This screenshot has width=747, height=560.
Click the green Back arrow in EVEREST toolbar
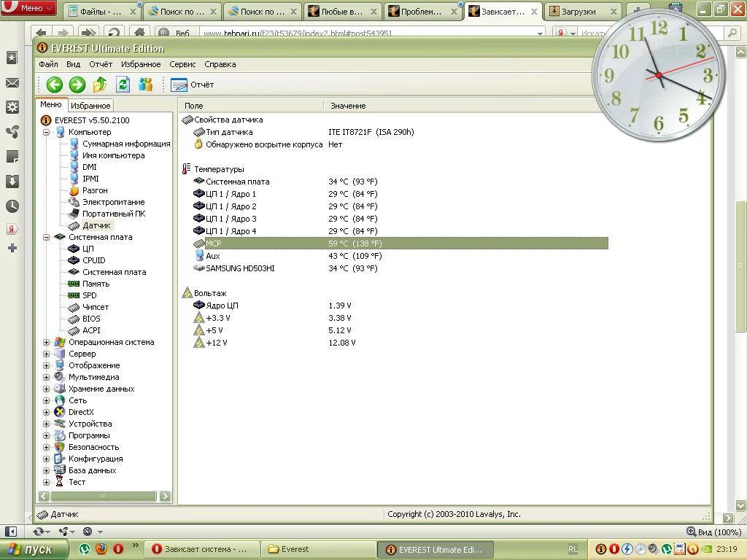[54, 85]
